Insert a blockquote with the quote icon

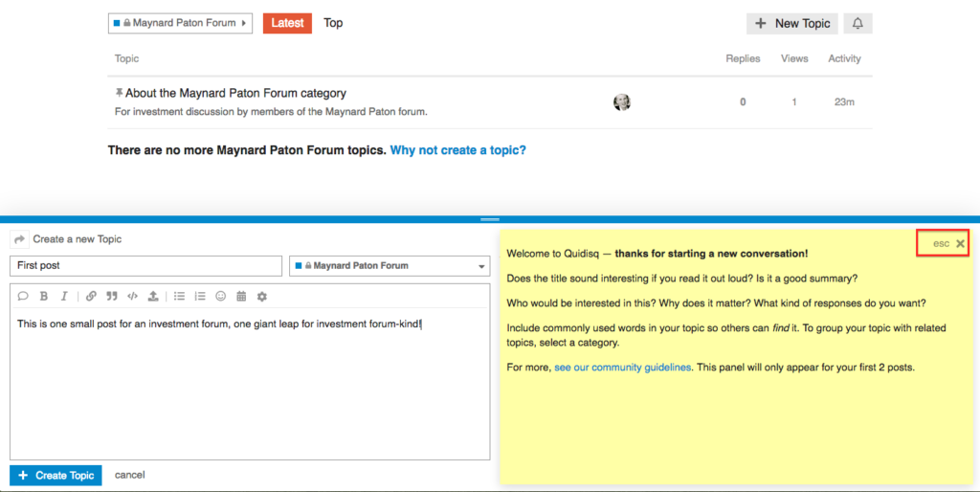point(112,297)
